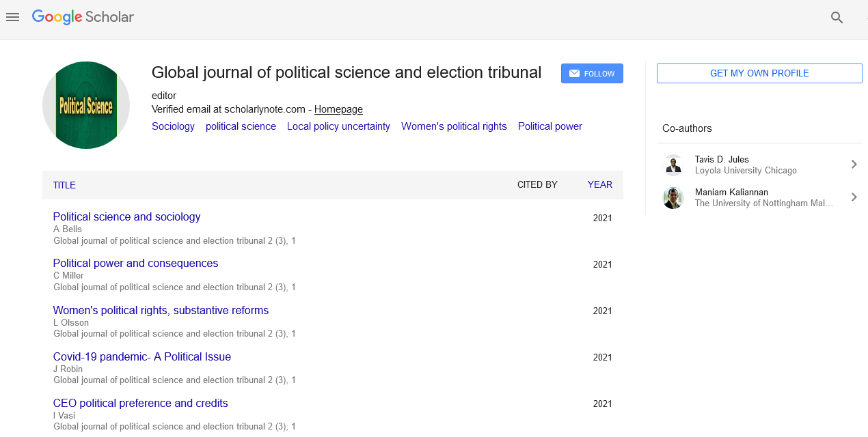Click the profile name heading
Viewport: 868px width, 437px height.
pyautogui.click(x=347, y=72)
